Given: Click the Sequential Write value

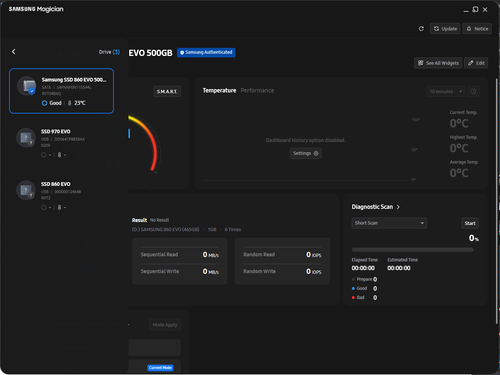Looking at the screenshot, I should (211, 271).
